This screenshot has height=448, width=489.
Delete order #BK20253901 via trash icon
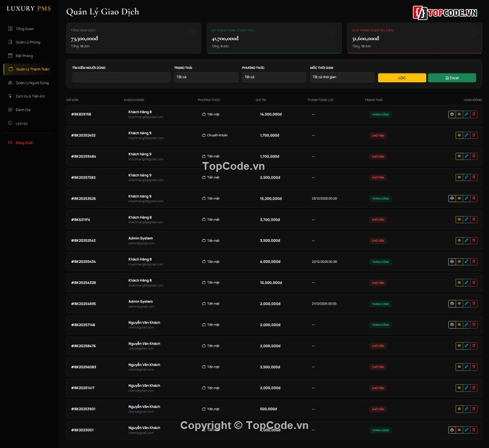tap(474, 409)
